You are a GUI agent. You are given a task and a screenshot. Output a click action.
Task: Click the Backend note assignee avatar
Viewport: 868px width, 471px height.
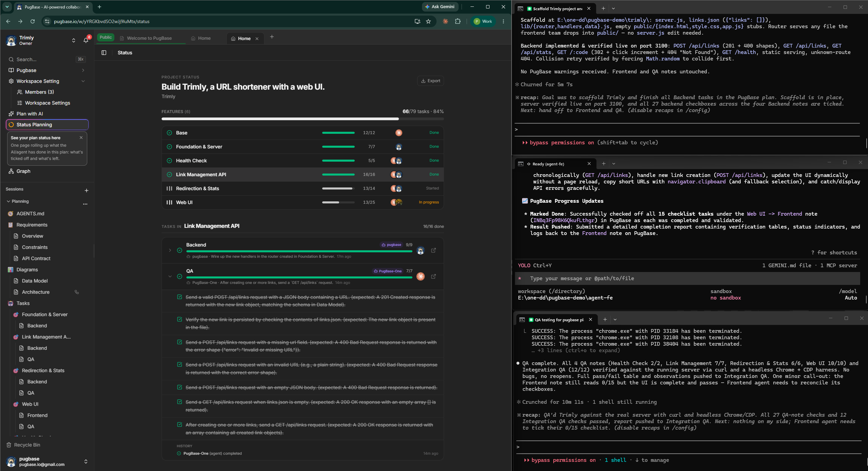point(421,250)
